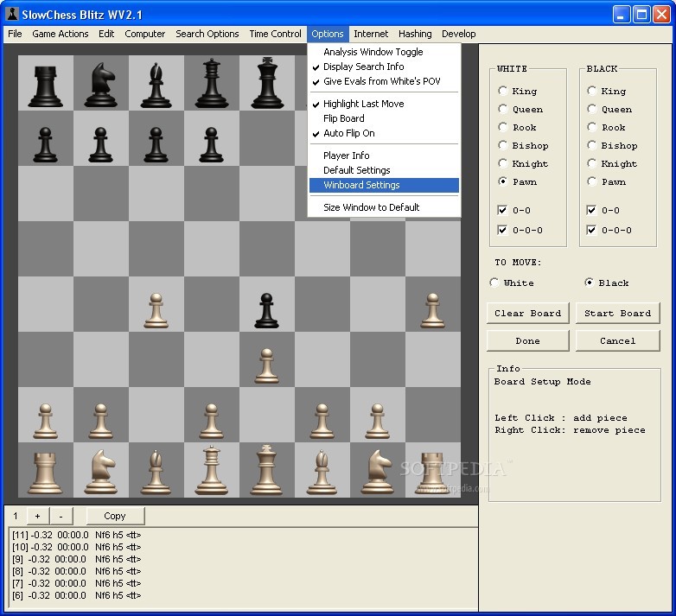Screen dimensions: 676x616
Task: Click the white bishop on f1
Action: pos(322,472)
